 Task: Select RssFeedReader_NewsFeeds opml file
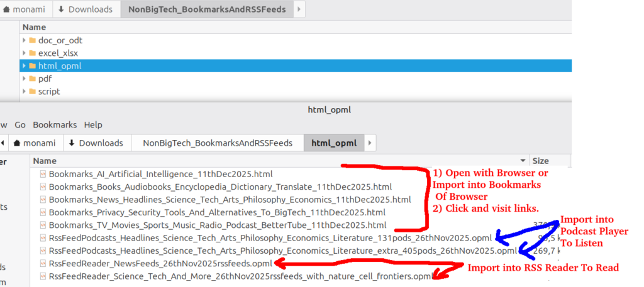click(x=160, y=263)
